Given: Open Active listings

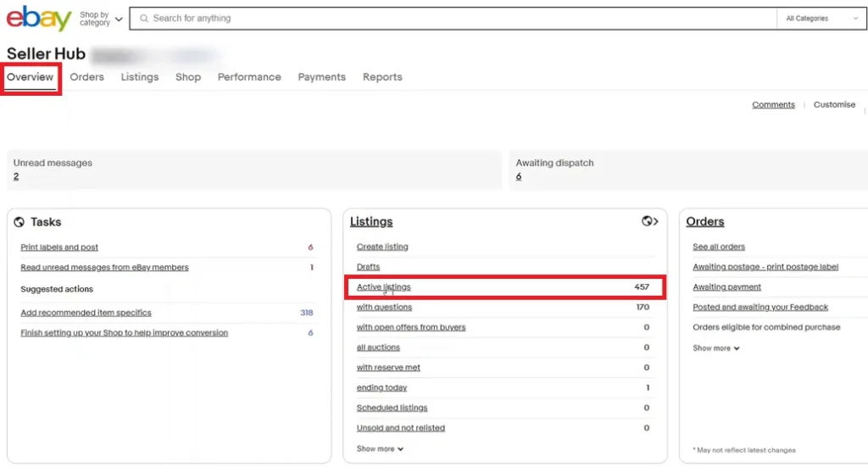Looking at the screenshot, I should click(384, 286).
